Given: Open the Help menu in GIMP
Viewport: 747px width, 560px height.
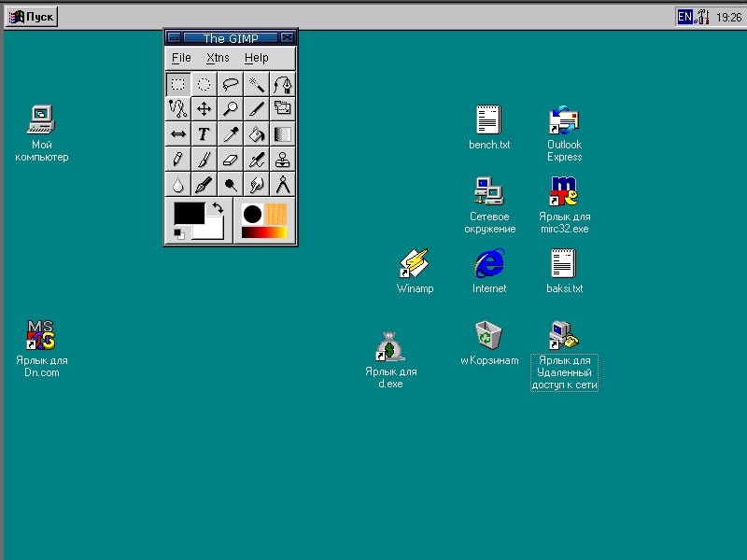Looking at the screenshot, I should point(256,58).
